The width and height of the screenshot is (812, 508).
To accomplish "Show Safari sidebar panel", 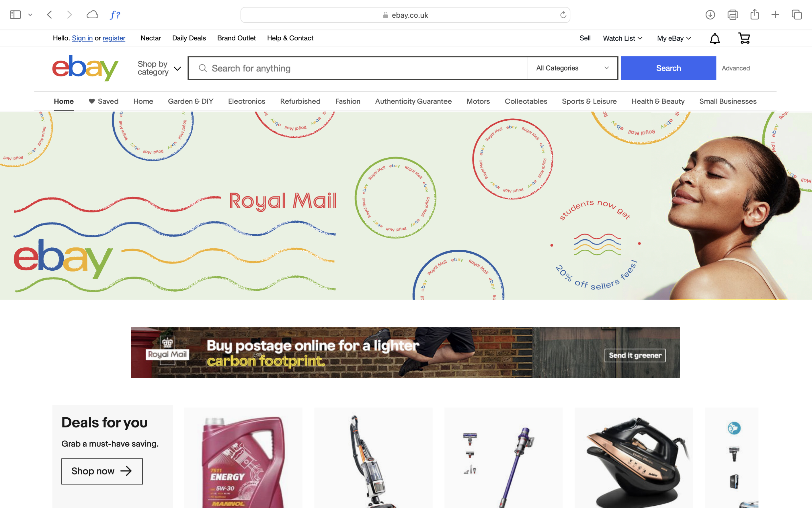I will [15, 15].
